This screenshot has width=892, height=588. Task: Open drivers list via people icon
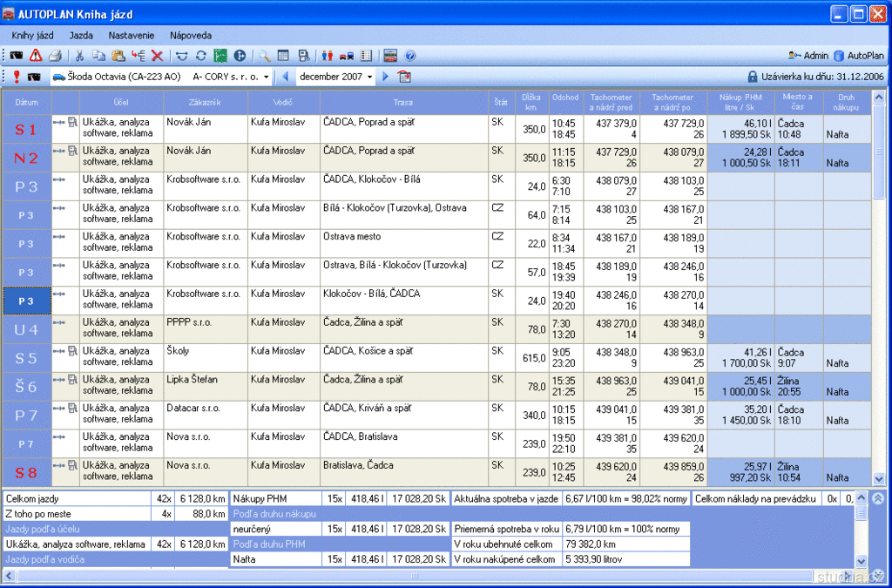[328, 56]
